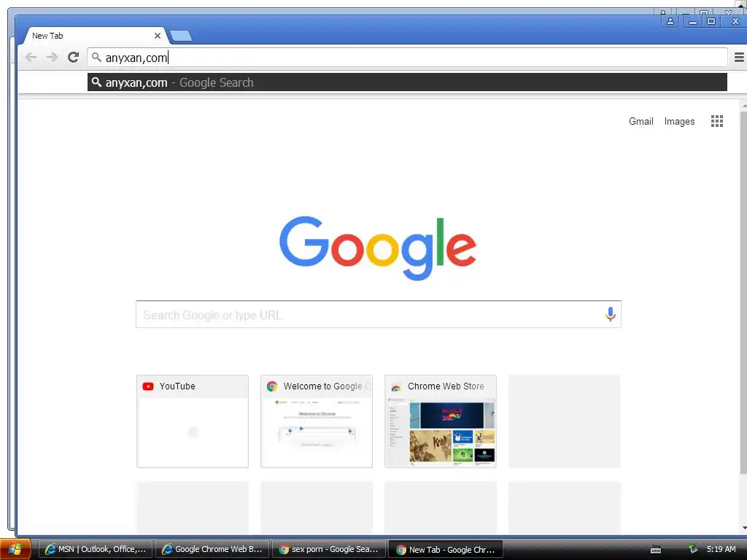Open the Google apps grid
The height and width of the screenshot is (560, 747).
click(x=717, y=121)
